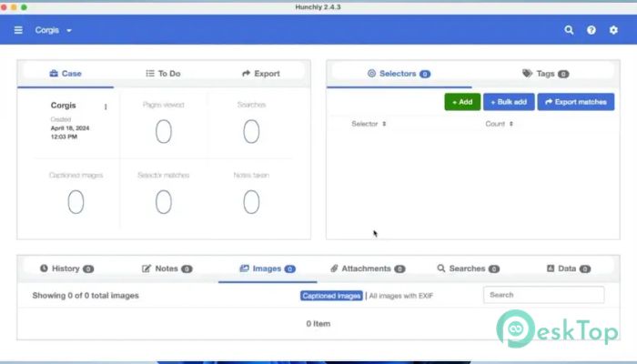Click the briefcase icon on Case tab

(54, 74)
